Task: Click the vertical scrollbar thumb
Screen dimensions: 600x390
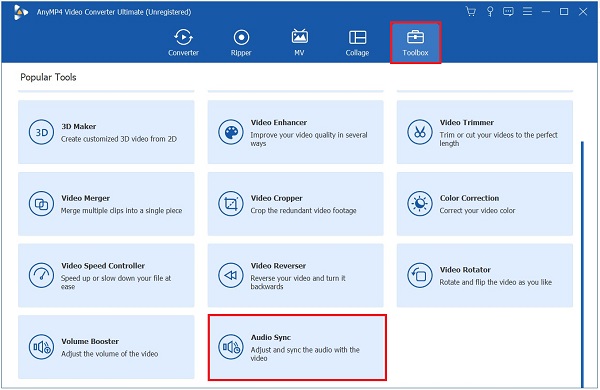Action: [x=582, y=264]
